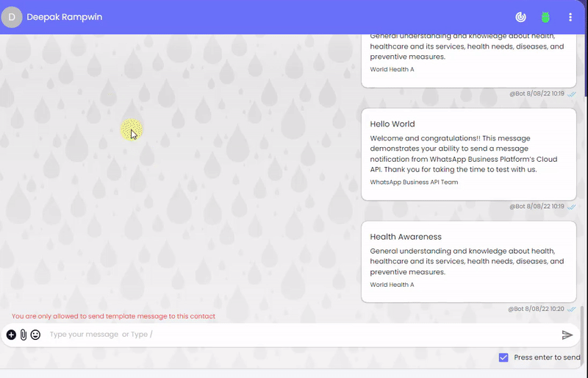
Task: Open the emoji picker smiley icon
Action: [35, 335]
